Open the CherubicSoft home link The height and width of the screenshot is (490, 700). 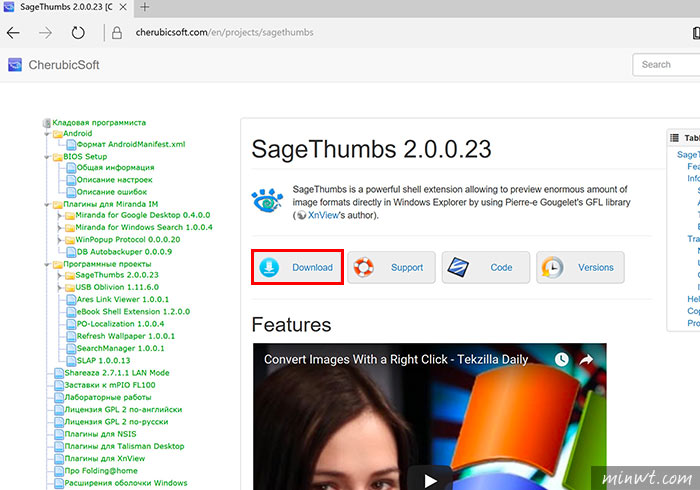coord(64,65)
